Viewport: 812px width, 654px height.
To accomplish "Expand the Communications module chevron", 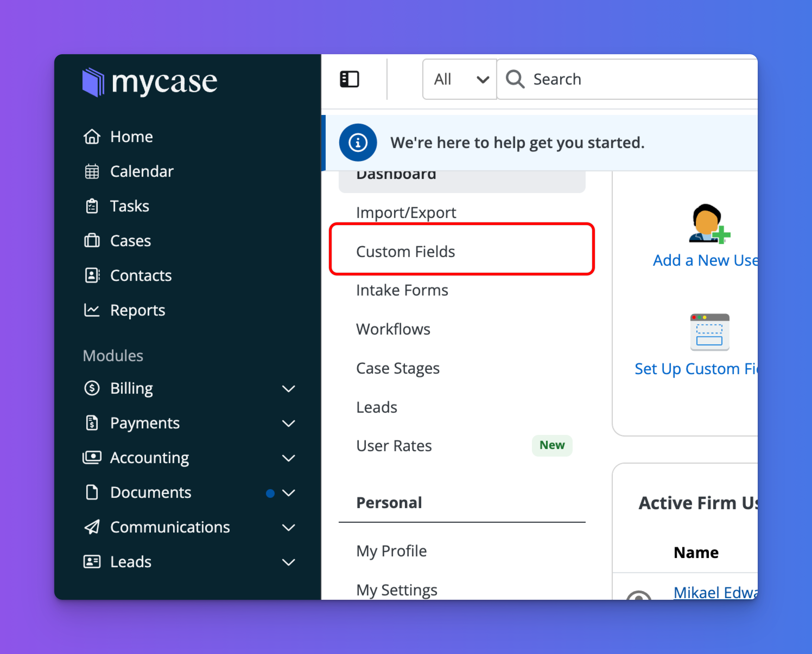I will (x=288, y=527).
